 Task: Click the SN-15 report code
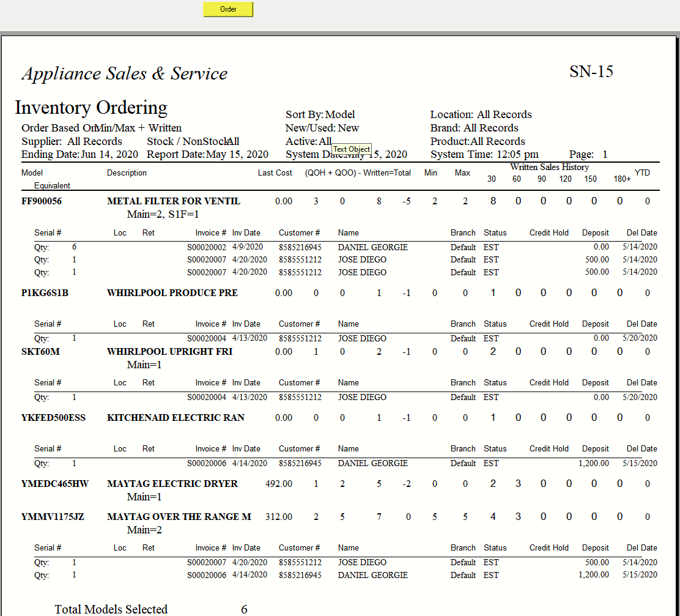[591, 72]
